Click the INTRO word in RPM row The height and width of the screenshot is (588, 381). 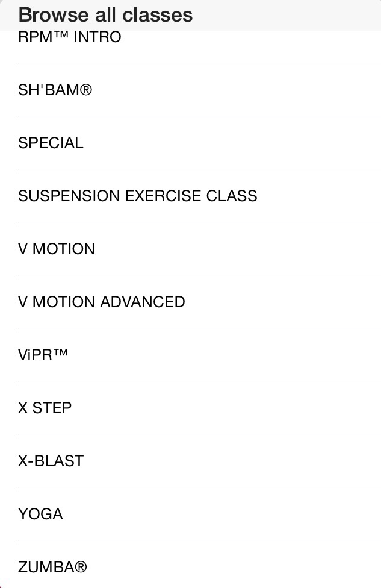click(98, 37)
